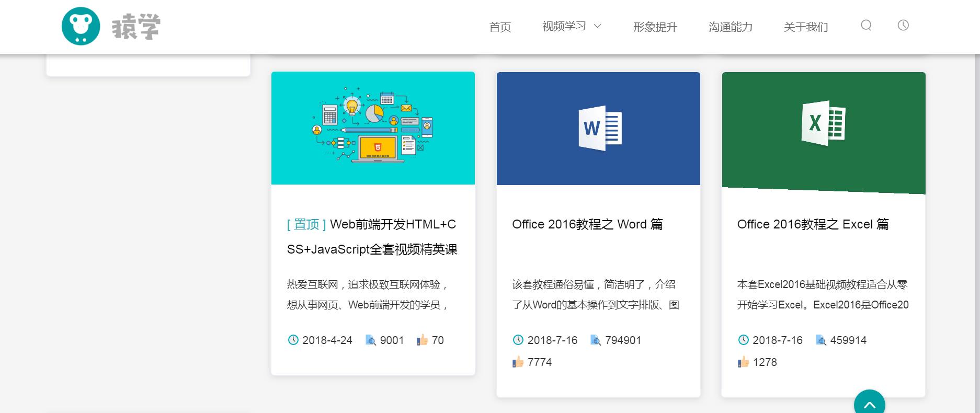Screen dimensions: 980x413
Task: Click the 热爱互联网 course description text
Action: pyautogui.click(x=368, y=295)
